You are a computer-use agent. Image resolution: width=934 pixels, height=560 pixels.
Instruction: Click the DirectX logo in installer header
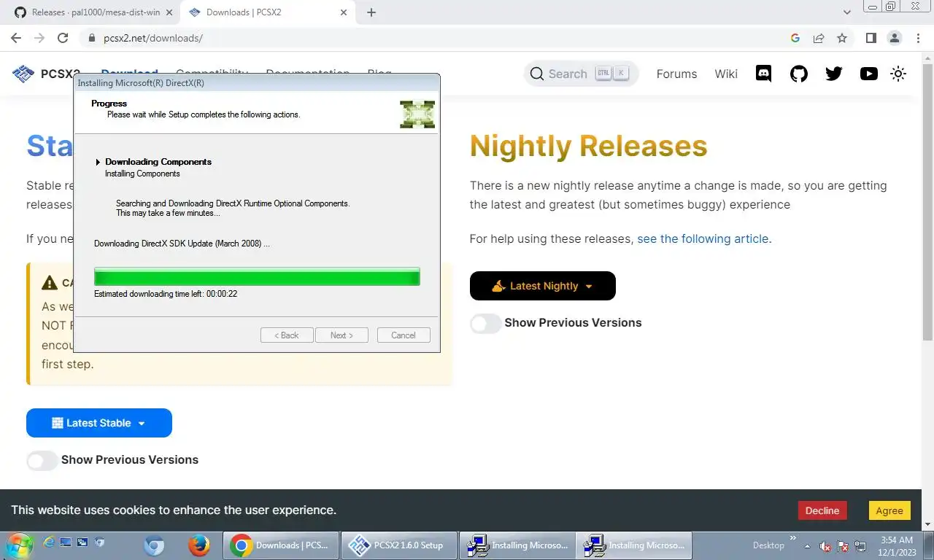(x=417, y=114)
